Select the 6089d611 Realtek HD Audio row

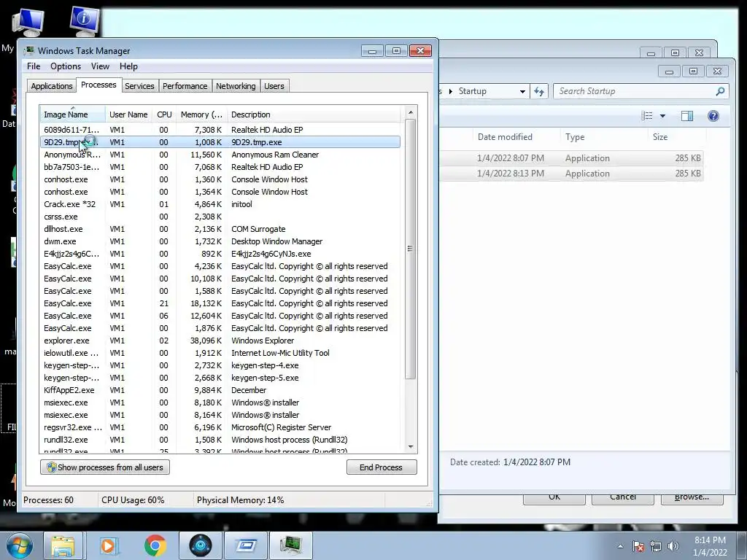(x=220, y=130)
